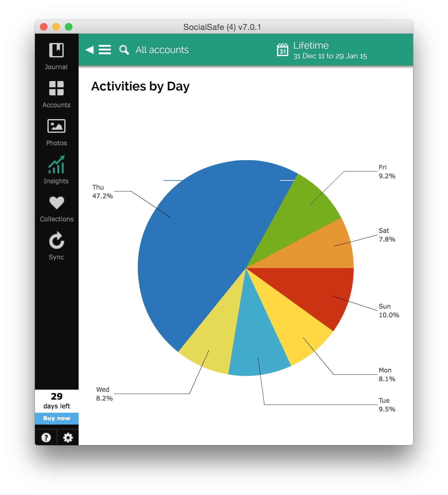The image size is (448, 495).
Task: Click the Buy now button
Action: 57,418
